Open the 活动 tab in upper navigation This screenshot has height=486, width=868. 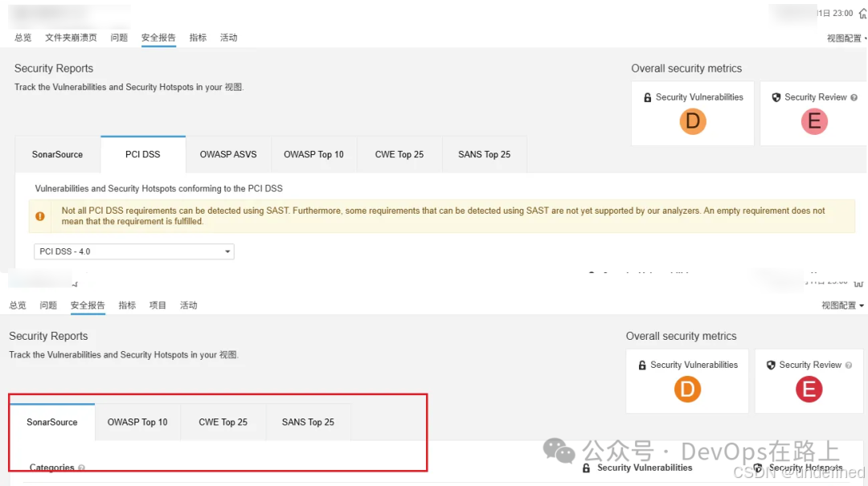tap(228, 38)
